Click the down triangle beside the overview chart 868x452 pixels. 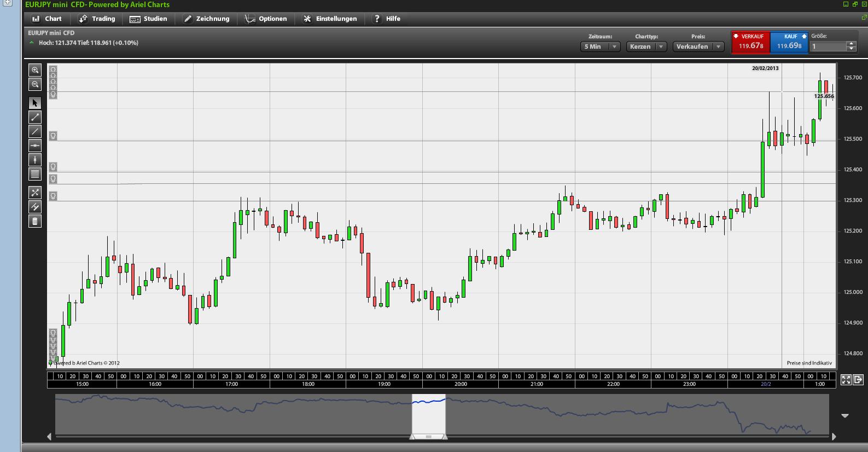[x=845, y=416]
